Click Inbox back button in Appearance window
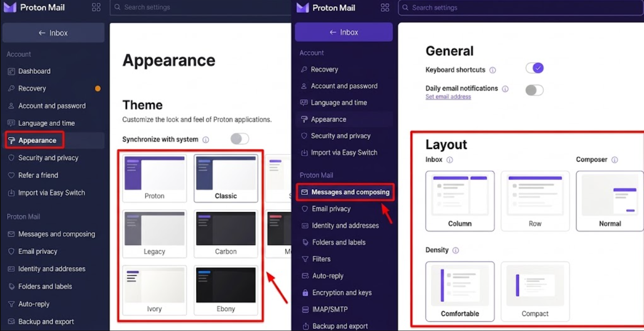The height and width of the screenshot is (331, 644). coord(53,33)
